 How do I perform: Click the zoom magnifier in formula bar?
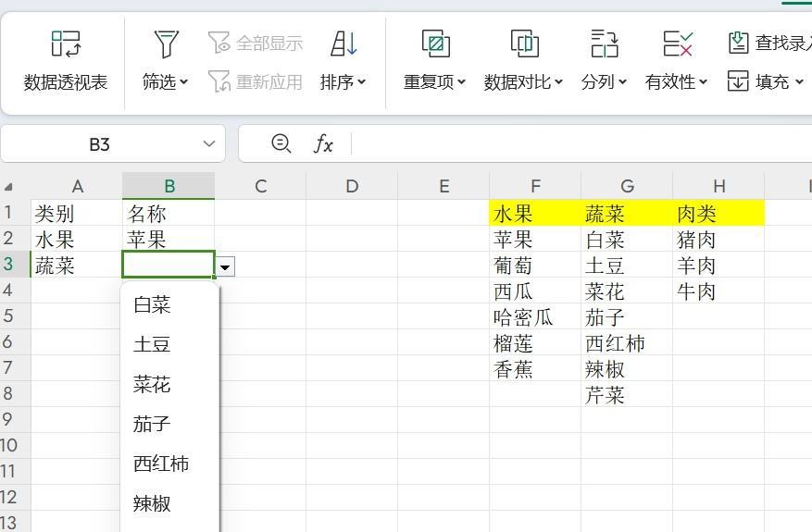click(281, 143)
